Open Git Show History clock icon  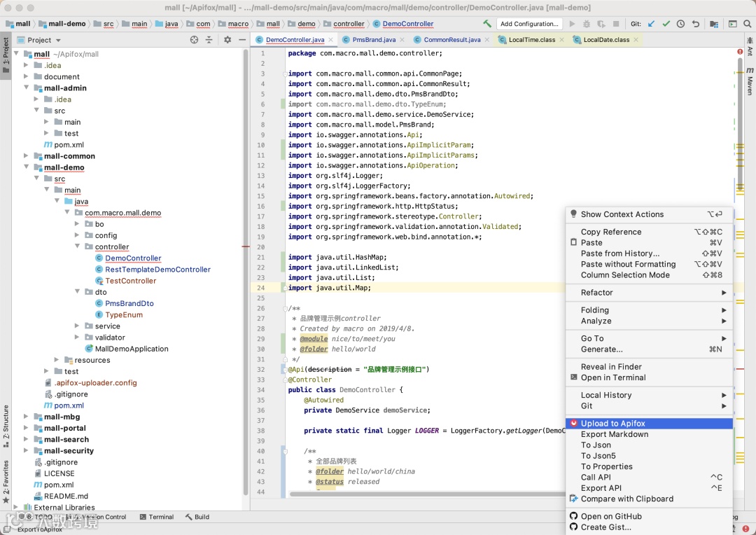point(681,24)
